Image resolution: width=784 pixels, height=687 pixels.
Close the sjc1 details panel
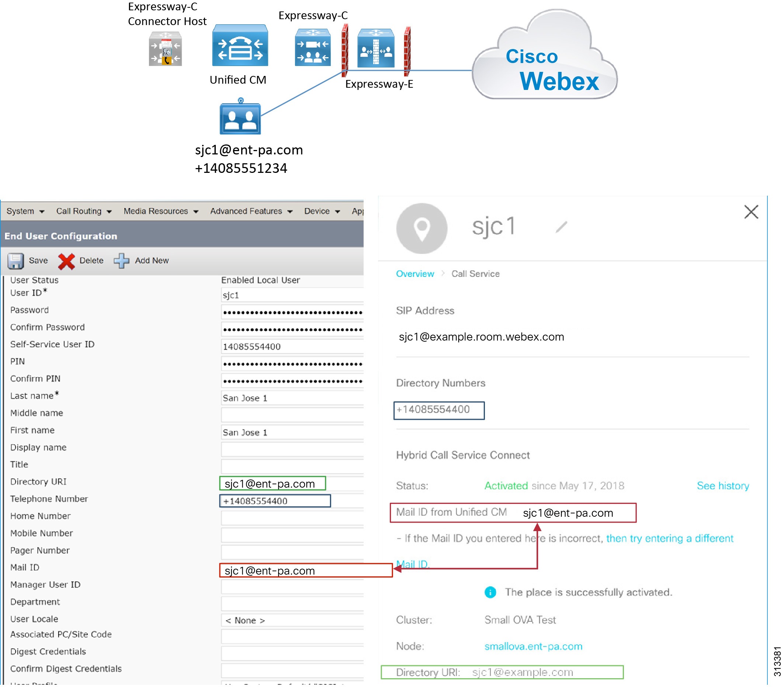point(752,212)
